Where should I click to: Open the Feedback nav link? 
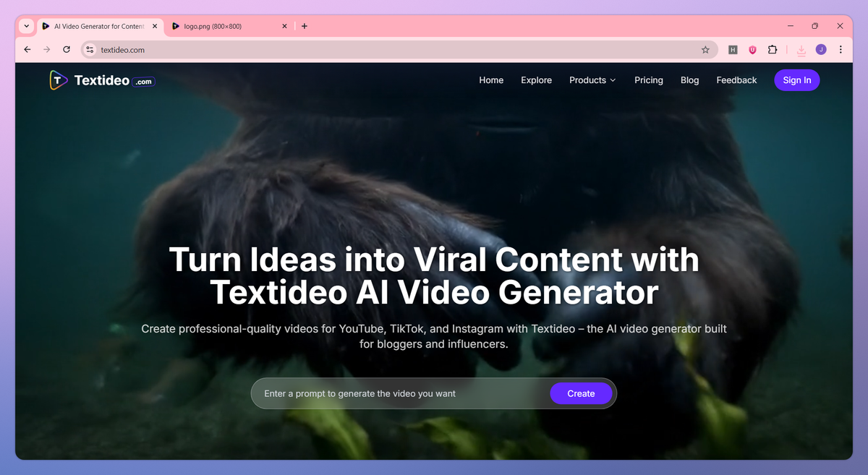(x=736, y=80)
